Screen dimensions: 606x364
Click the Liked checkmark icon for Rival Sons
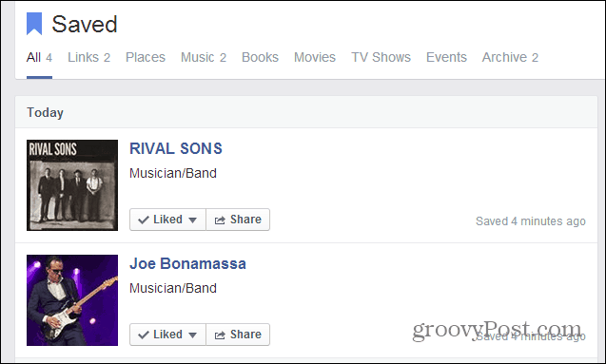(x=144, y=220)
